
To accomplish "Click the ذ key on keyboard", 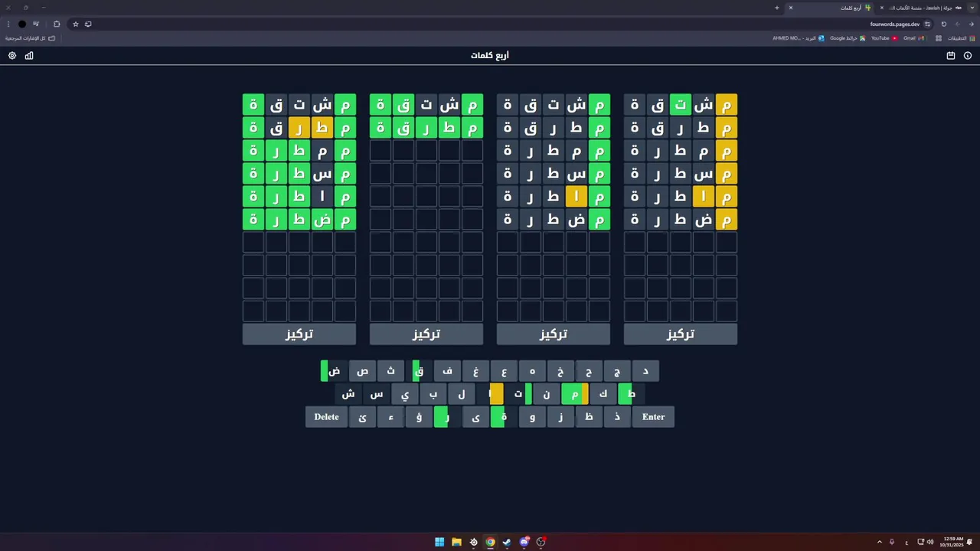I will pyautogui.click(x=617, y=417).
